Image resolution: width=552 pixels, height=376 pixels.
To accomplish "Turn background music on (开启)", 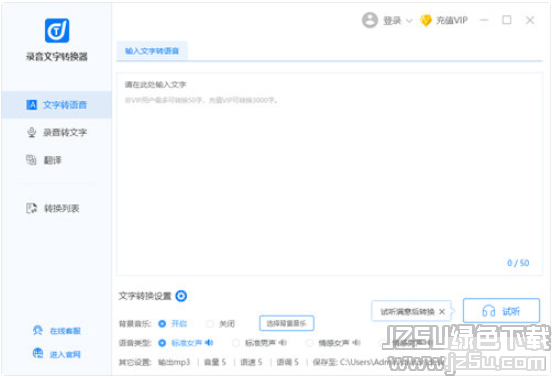I will [x=162, y=324].
